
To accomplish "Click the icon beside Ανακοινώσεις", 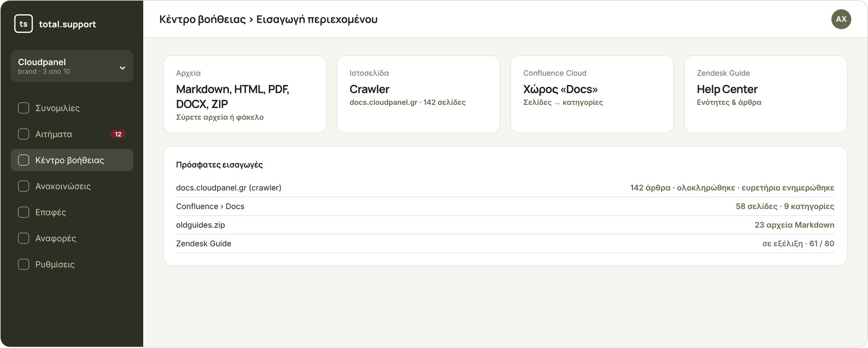I will click(x=24, y=186).
